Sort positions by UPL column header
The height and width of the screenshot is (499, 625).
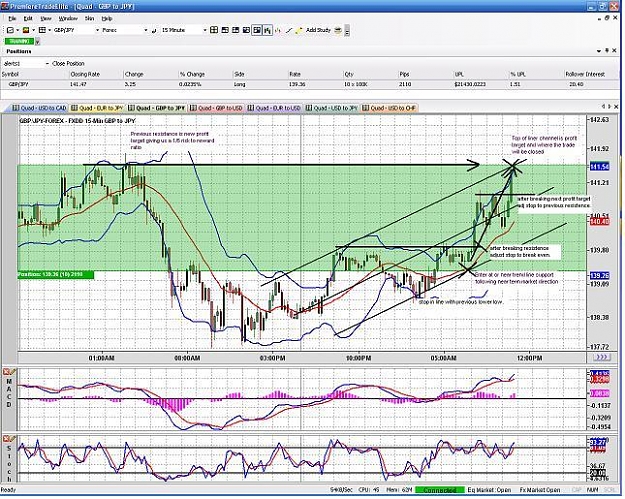point(481,74)
